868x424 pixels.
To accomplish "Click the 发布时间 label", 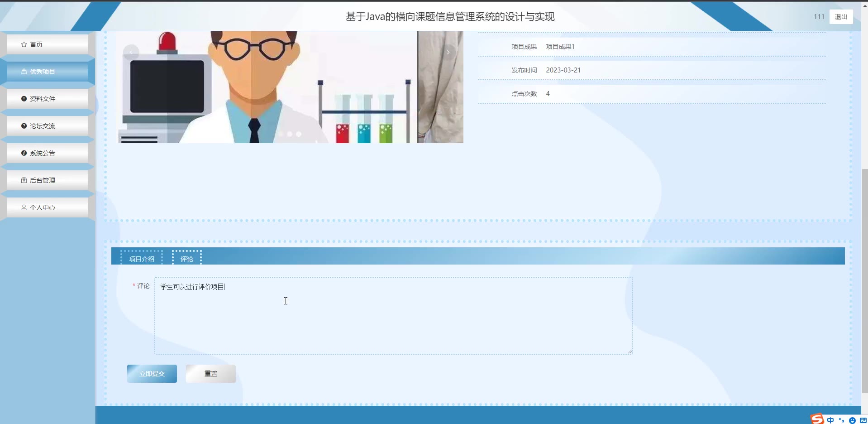I will click(x=524, y=70).
